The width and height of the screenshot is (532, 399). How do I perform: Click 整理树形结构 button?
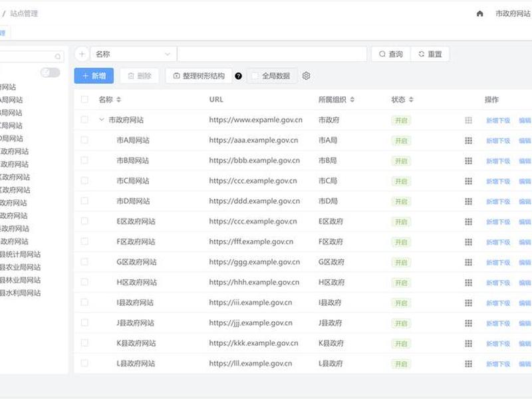point(199,76)
